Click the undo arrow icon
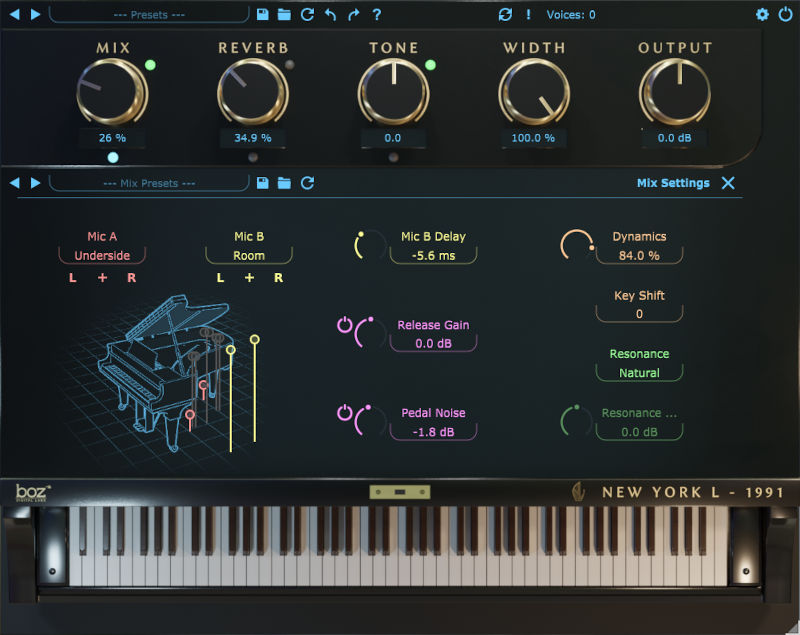The image size is (800, 635). point(330,14)
